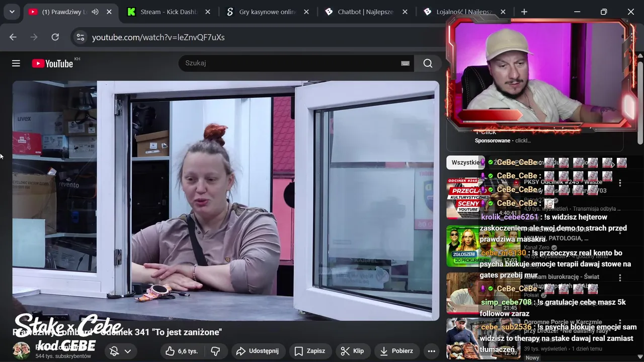Switch to the Stream - Kick Dashboard tab
The image size is (644, 362).
[x=169, y=12]
